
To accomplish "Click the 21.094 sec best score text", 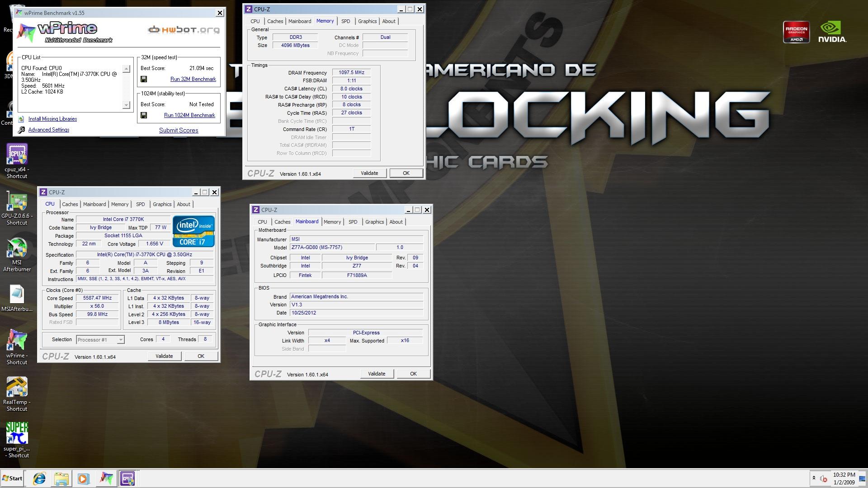I will [202, 68].
